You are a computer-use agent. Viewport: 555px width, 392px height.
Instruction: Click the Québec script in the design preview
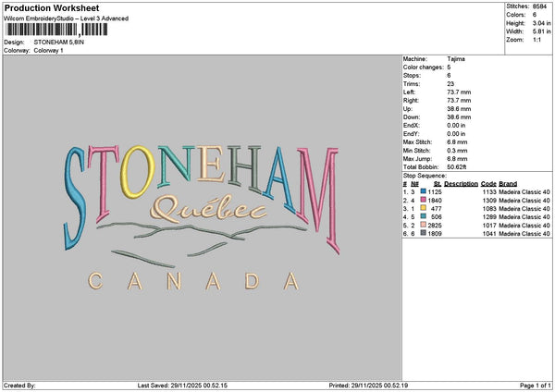click(x=209, y=210)
